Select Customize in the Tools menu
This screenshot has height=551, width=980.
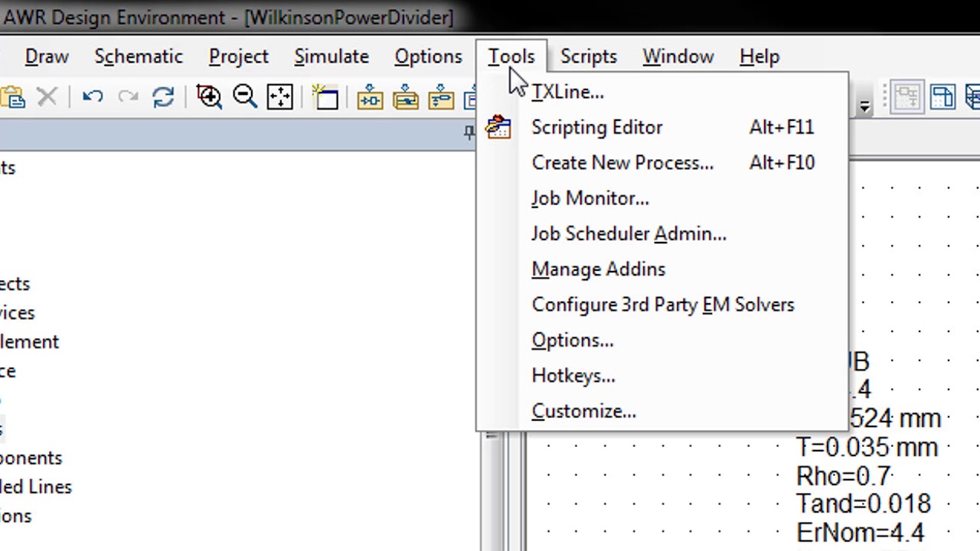coord(662,411)
